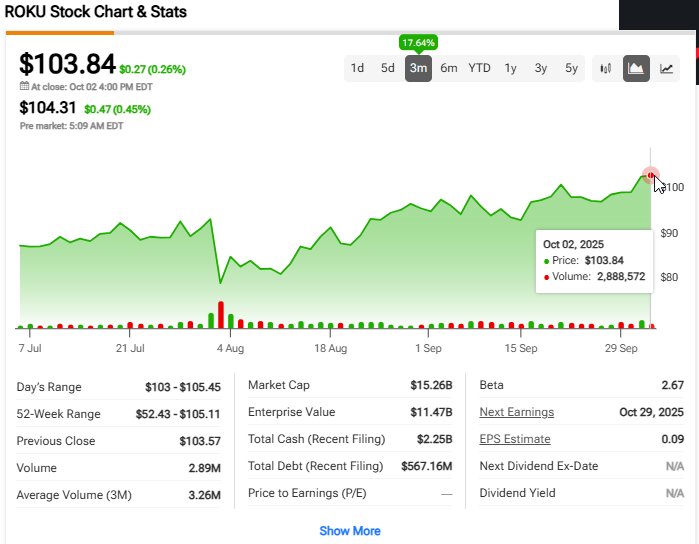The width and height of the screenshot is (699, 544).
Task: Switch chart to 6m range
Action: tap(449, 69)
